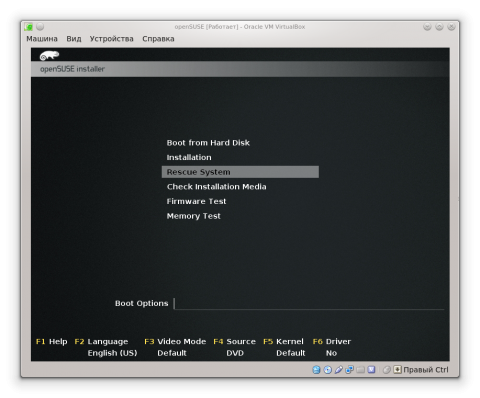Click the English (US) language value
Viewport: 480px width, 398px height.
112,353
